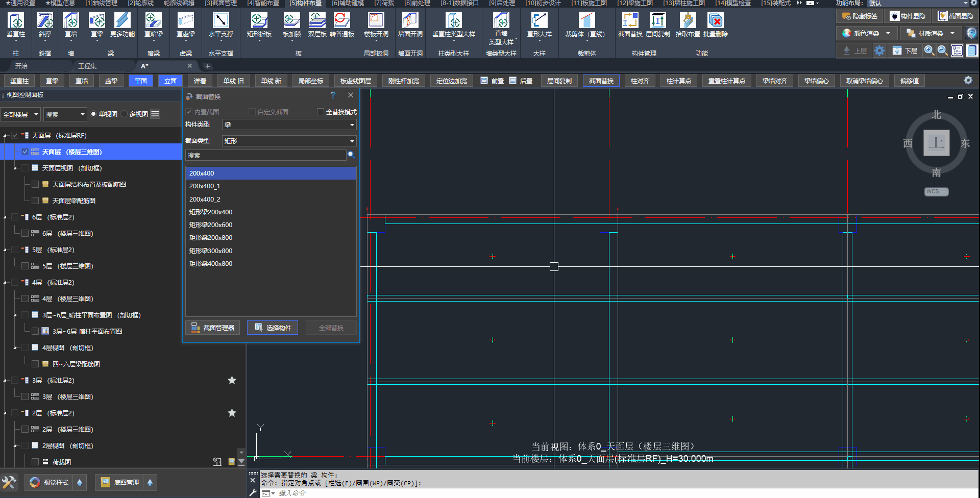The width and height of the screenshot is (980, 498).
Task: Select the 矩形折板 rectangular folded plate tool
Action: [259, 21]
